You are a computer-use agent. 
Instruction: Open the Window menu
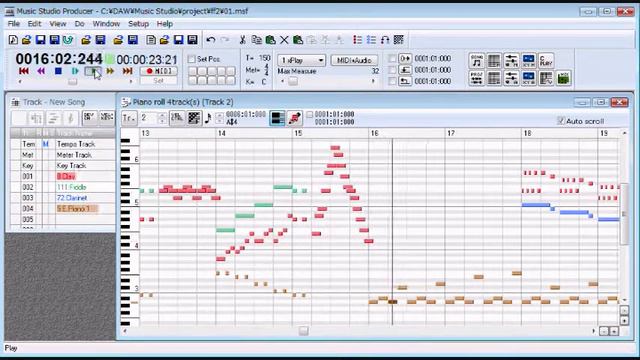106,24
